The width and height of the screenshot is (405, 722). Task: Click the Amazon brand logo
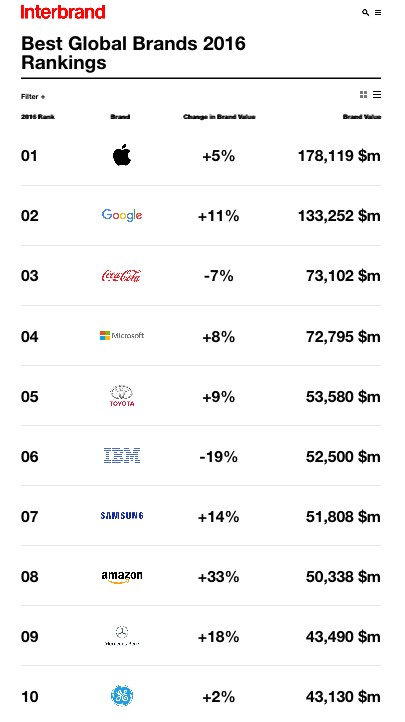pyautogui.click(x=122, y=576)
